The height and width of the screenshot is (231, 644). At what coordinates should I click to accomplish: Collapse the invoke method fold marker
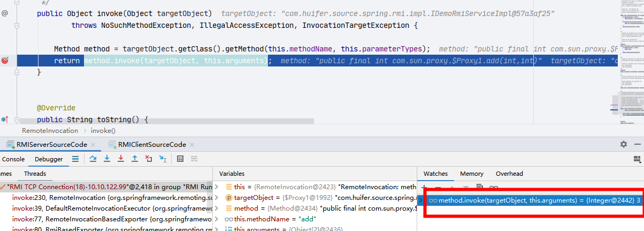(x=17, y=13)
